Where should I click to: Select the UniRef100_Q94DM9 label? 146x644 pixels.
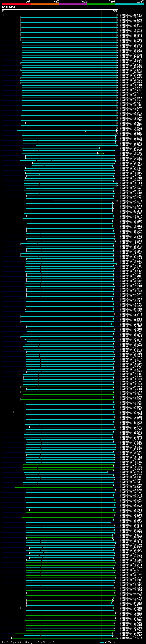tap(131, 133)
